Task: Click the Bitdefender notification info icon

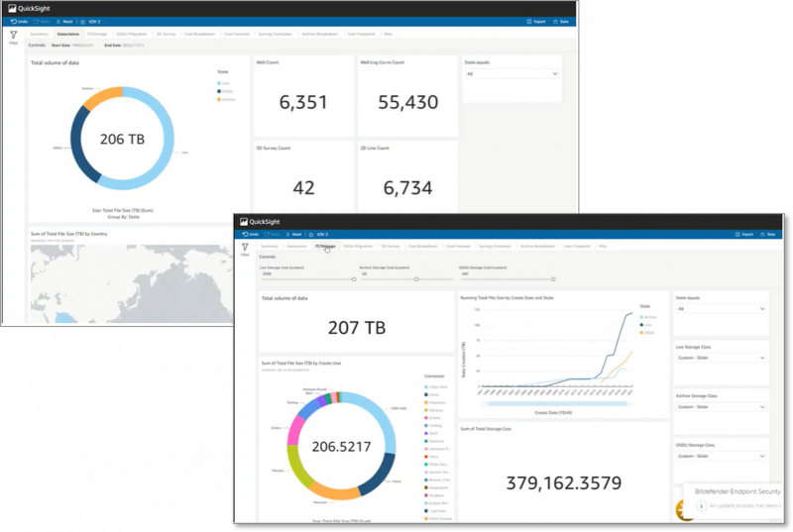Action: 699,506
